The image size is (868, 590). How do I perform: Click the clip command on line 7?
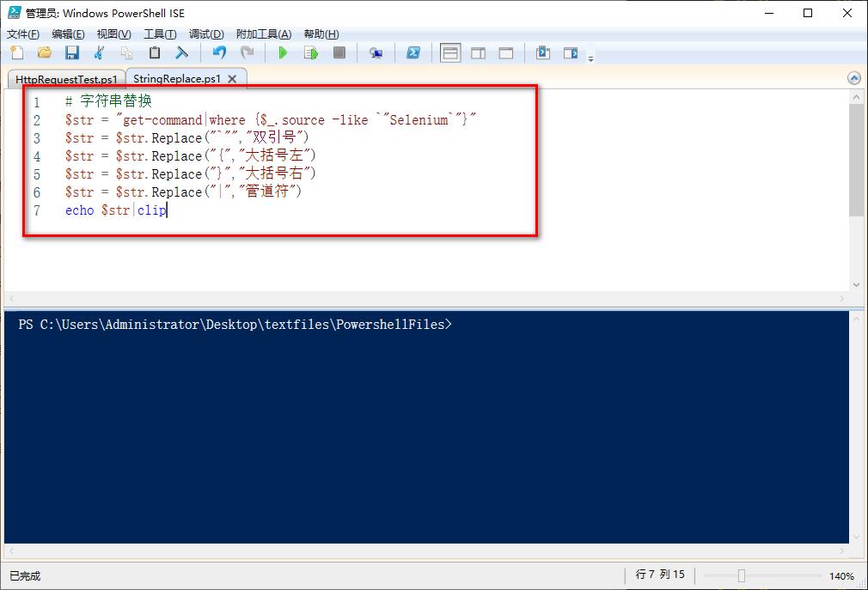coord(151,210)
